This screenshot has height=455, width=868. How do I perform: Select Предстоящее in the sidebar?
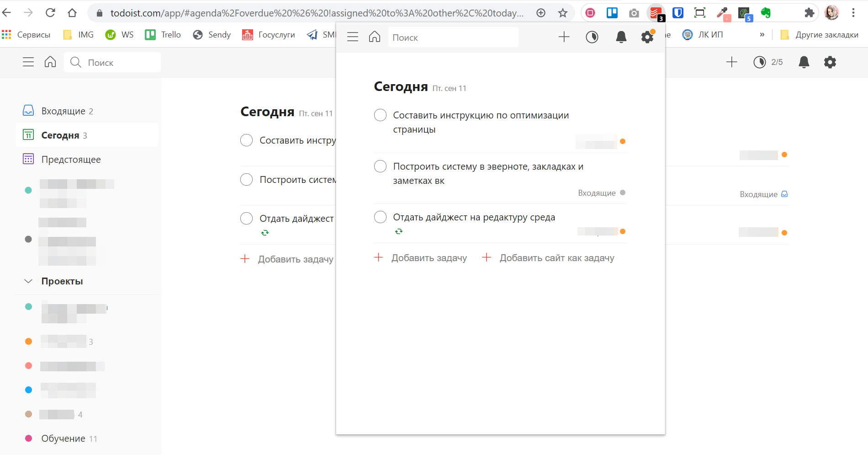pyautogui.click(x=71, y=160)
